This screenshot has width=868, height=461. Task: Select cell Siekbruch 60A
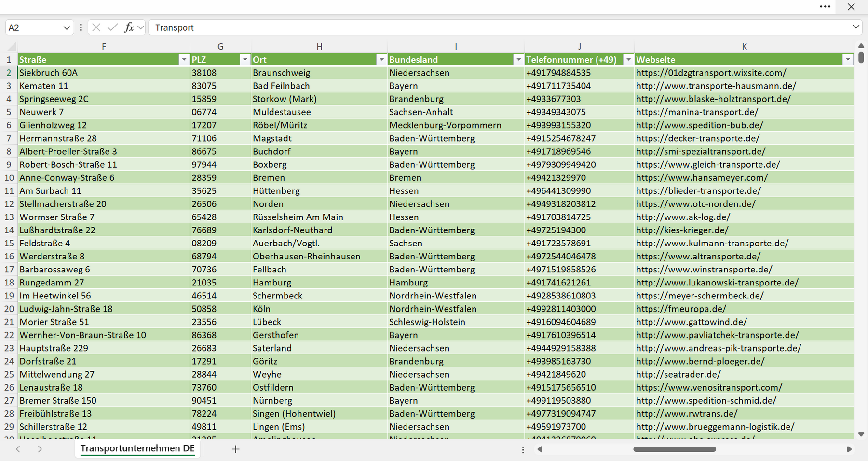coord(104,73)
